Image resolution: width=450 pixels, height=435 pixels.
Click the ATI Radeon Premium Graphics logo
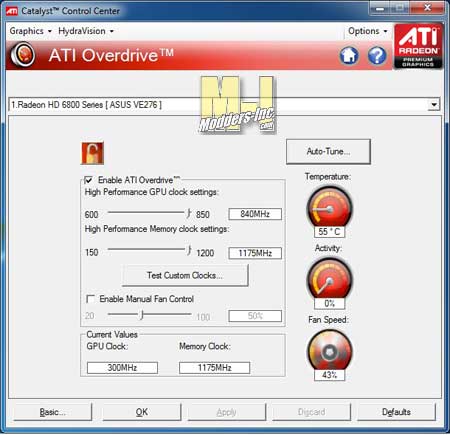tap(419, 46)
